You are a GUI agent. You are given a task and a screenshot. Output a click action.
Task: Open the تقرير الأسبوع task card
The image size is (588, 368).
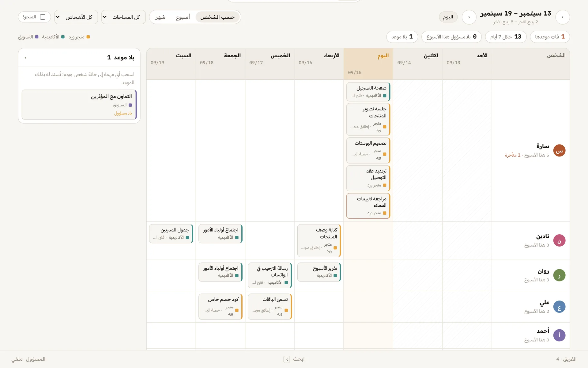click(319, 272)
